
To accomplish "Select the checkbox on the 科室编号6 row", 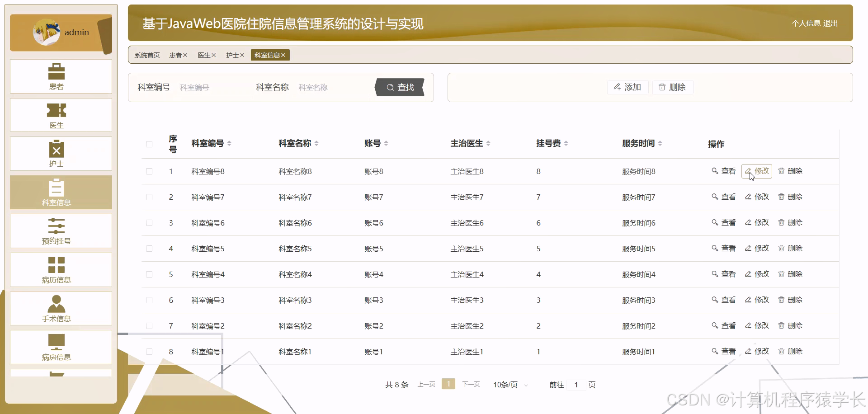I will pos(149,222).
